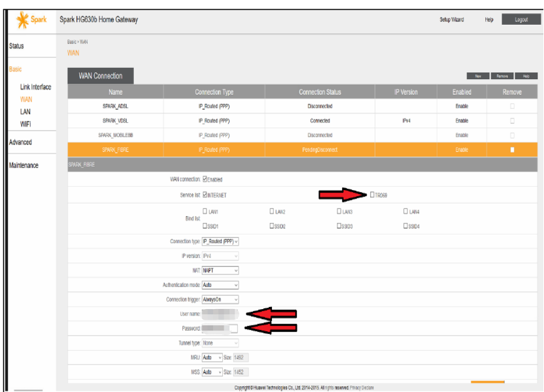Focus the Password field
544x392 pixels.
coord(220,328)
